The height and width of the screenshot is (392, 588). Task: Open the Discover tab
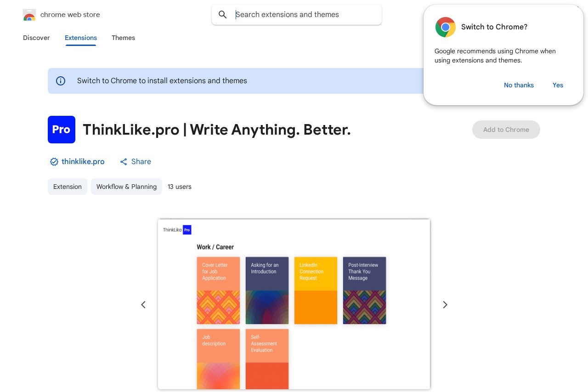pyautogui.click(x=36, y=38)
